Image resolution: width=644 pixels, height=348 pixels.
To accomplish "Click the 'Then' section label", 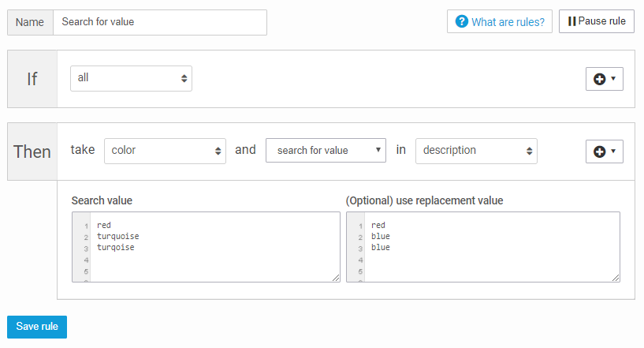I will tap(32, 152).
